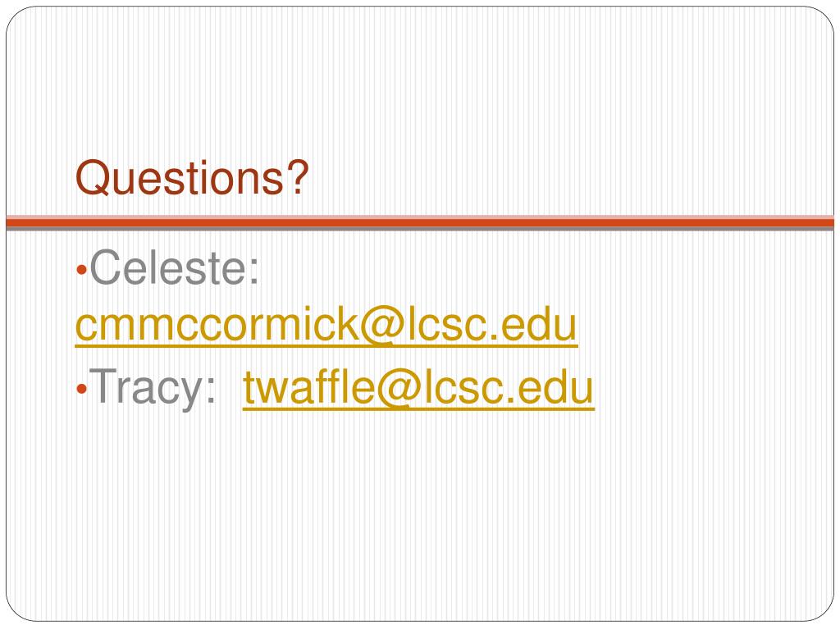This screenshot has width=840, height=630.
Task: Open the cmmccormick@lcsc.edu email link
Action: tap(326, 325)
